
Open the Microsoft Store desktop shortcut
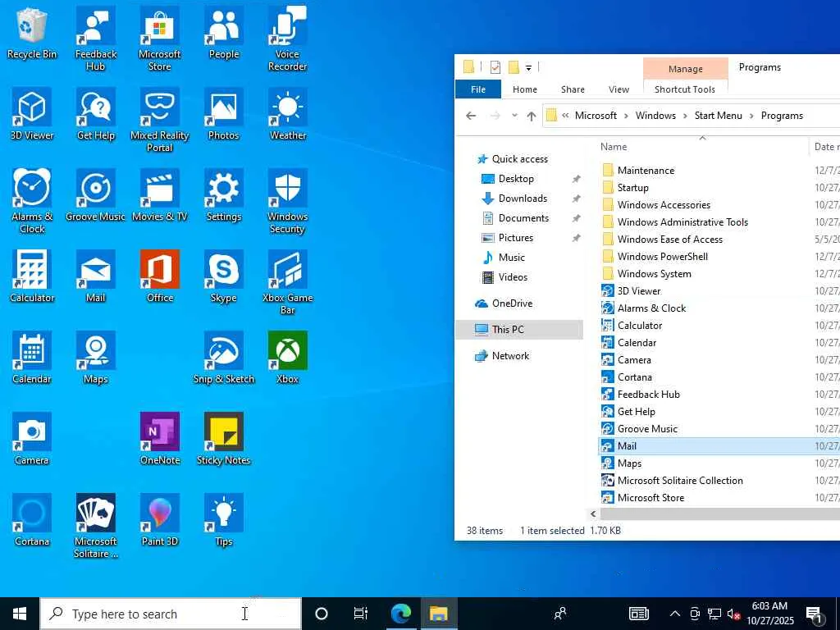coord(160,39)
